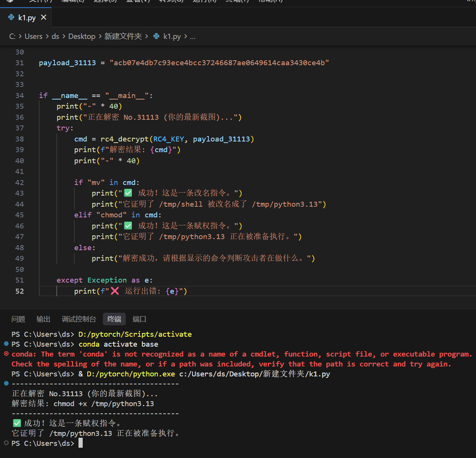This screenshot has height=458, width=476.
Task: Click the gray circle marker at the last prompt
Action: [6, 443]
